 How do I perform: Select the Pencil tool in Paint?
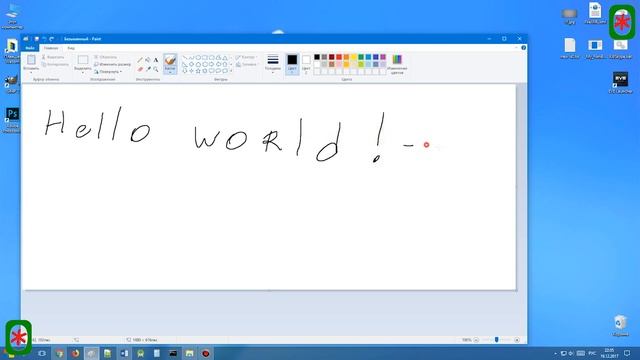pos(140,60)
